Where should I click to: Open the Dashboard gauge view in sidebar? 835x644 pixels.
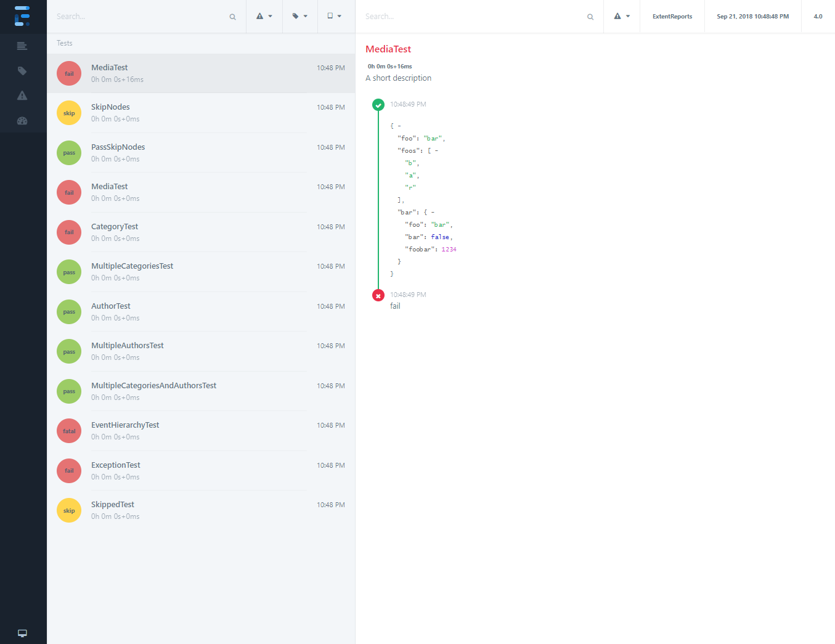click(x=22, y=121)
